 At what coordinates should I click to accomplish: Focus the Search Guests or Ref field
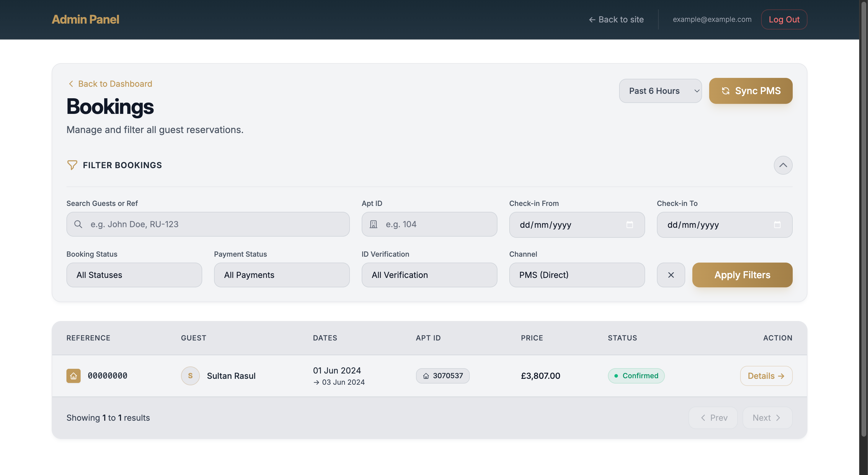(x=208, y=224)
